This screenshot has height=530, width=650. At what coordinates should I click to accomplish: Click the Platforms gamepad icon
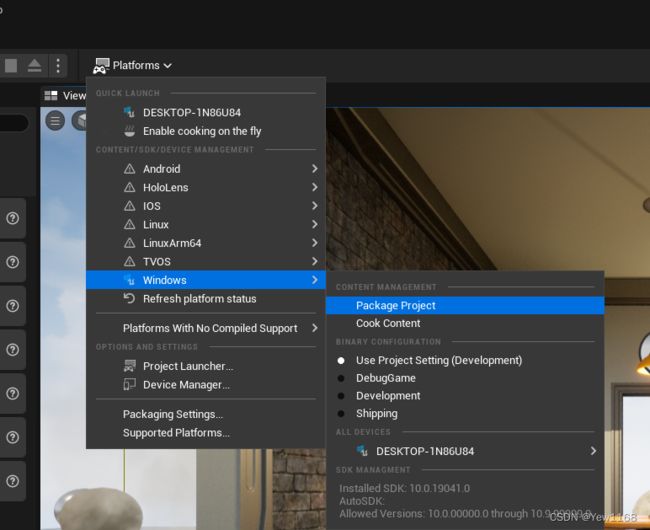pyautogui.click(x=101, y=66)
